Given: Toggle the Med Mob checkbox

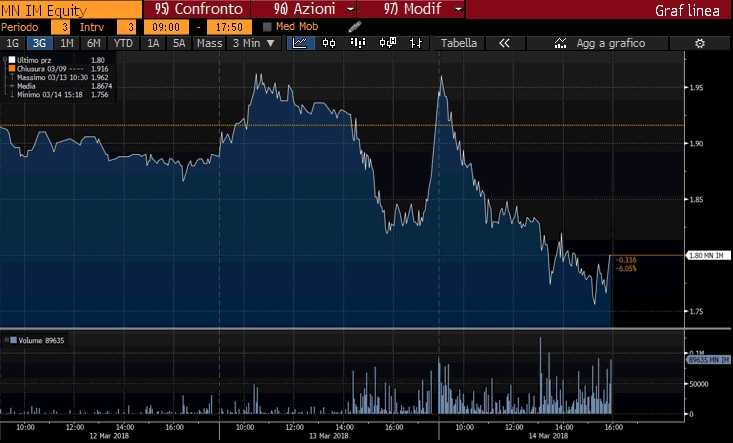Looking at the screenshot, I should point(267,27).
